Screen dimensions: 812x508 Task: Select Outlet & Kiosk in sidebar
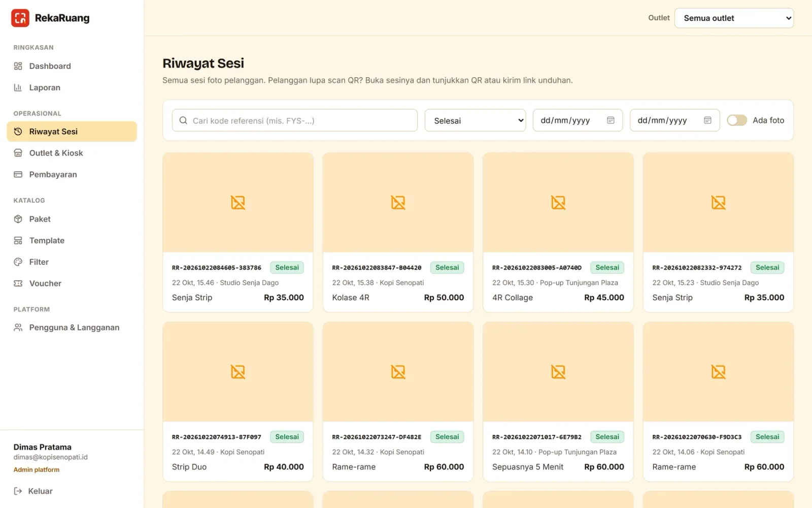[72, 153]
